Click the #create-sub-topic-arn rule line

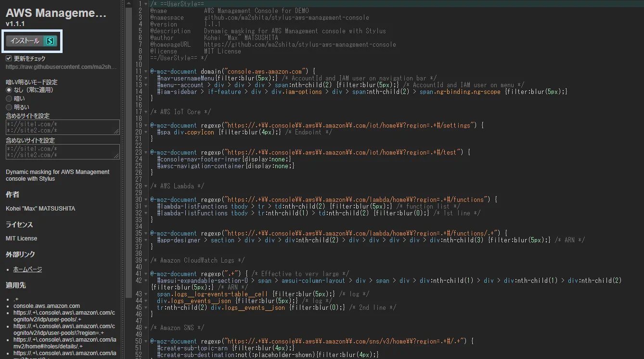click(x=226, y=348)
